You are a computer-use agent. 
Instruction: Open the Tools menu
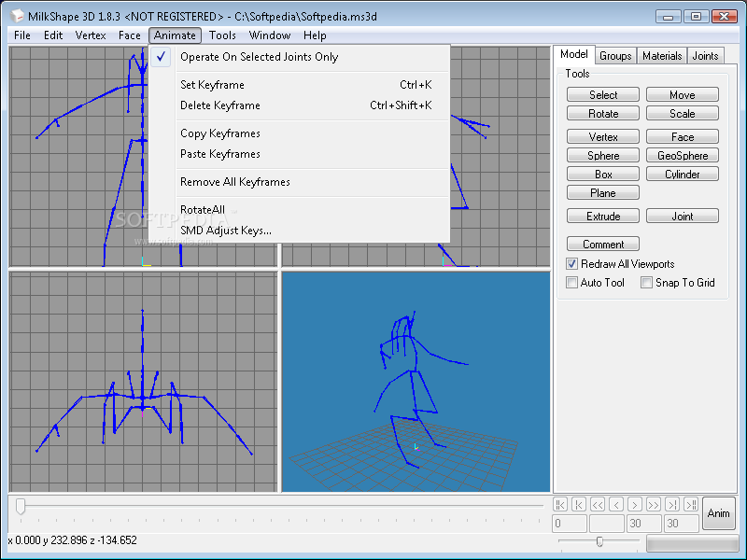[222, 35]
